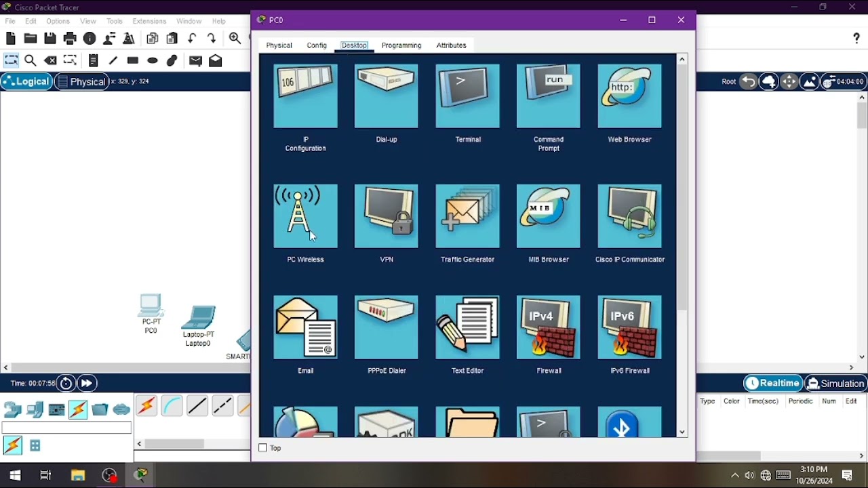
Task: Launch the Web Browser app
Action: (629, 96)
